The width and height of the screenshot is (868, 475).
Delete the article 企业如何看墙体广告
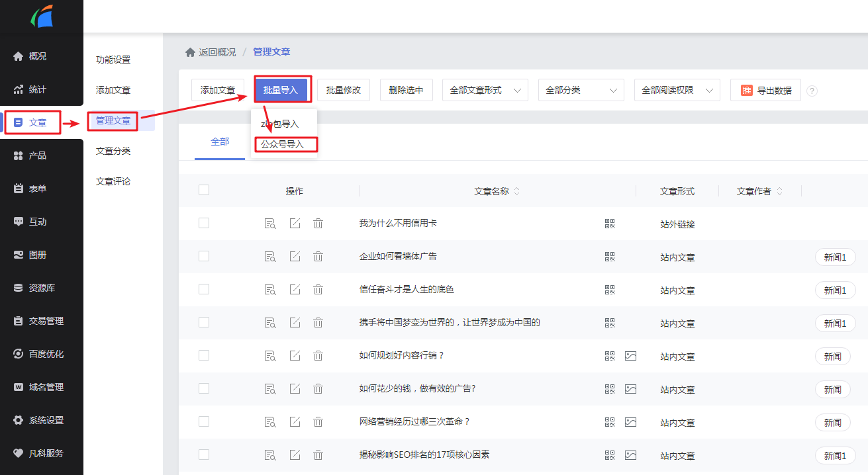tap(318, 257)
